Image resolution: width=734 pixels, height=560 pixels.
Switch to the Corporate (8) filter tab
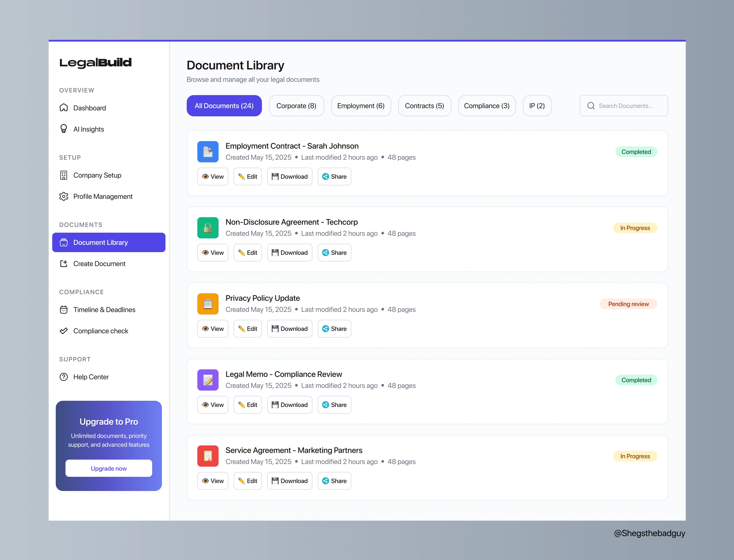point(296,106)
